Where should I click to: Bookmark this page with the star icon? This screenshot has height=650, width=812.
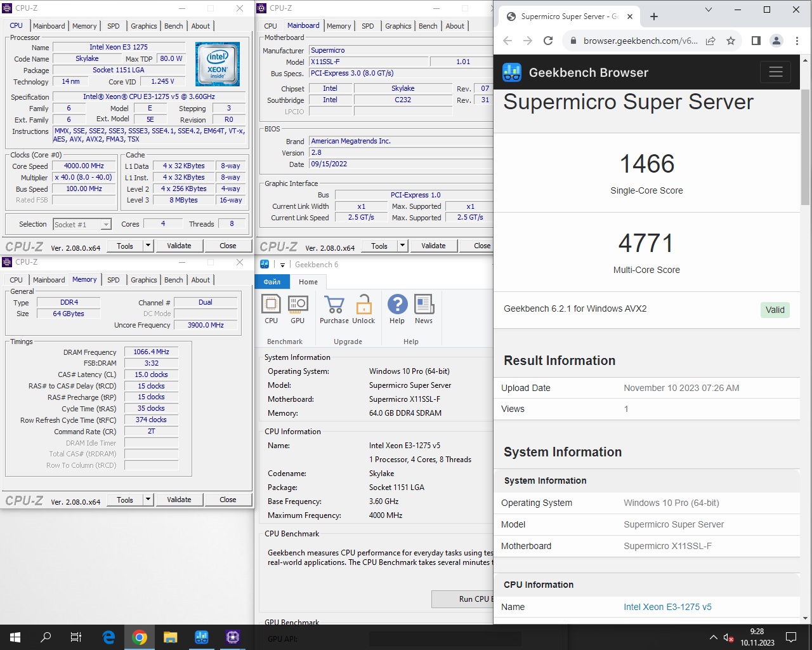(731, 41)
